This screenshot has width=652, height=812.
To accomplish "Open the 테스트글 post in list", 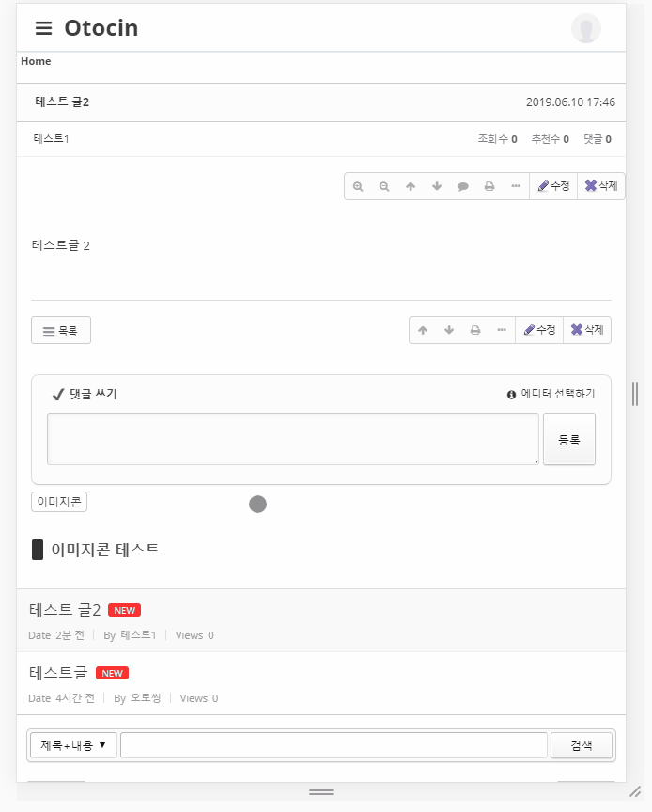I will pos(58,673).
